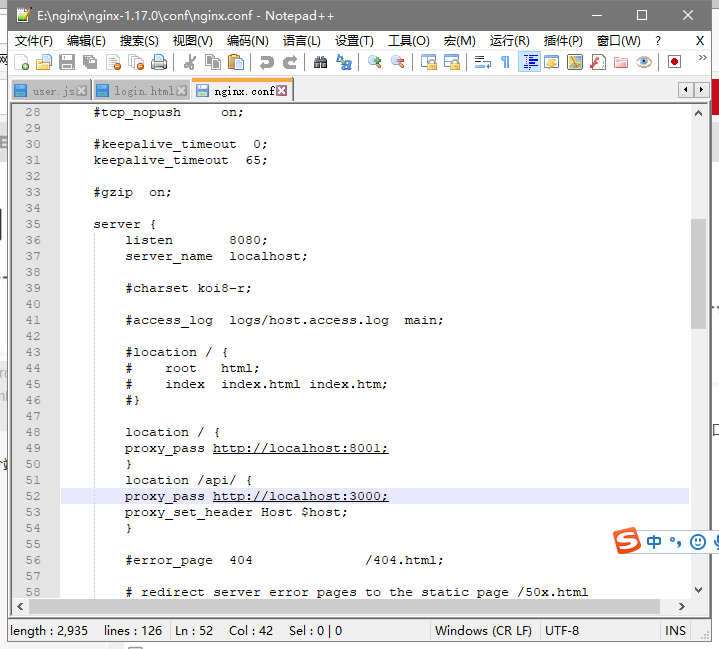Toggle the INS insert mode indicator
Viewport: 719px width, 649px height.
pyautogui.click(x=675, y=631)
